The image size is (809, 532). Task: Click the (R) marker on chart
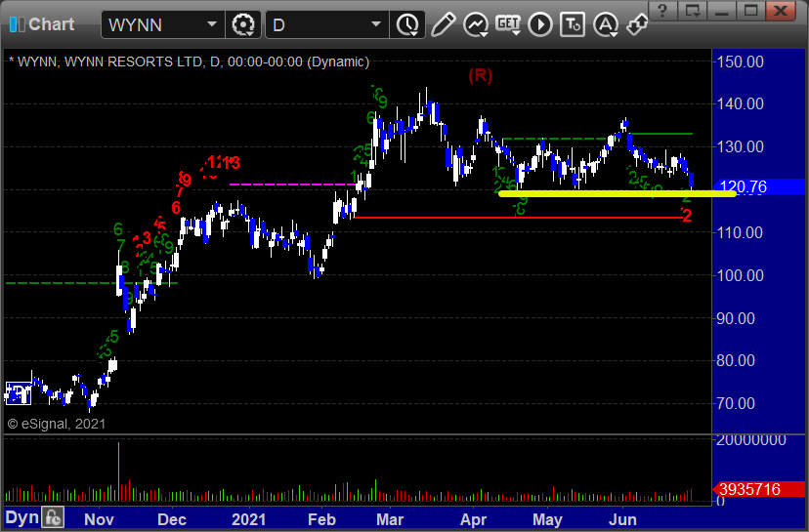[481, 76]
